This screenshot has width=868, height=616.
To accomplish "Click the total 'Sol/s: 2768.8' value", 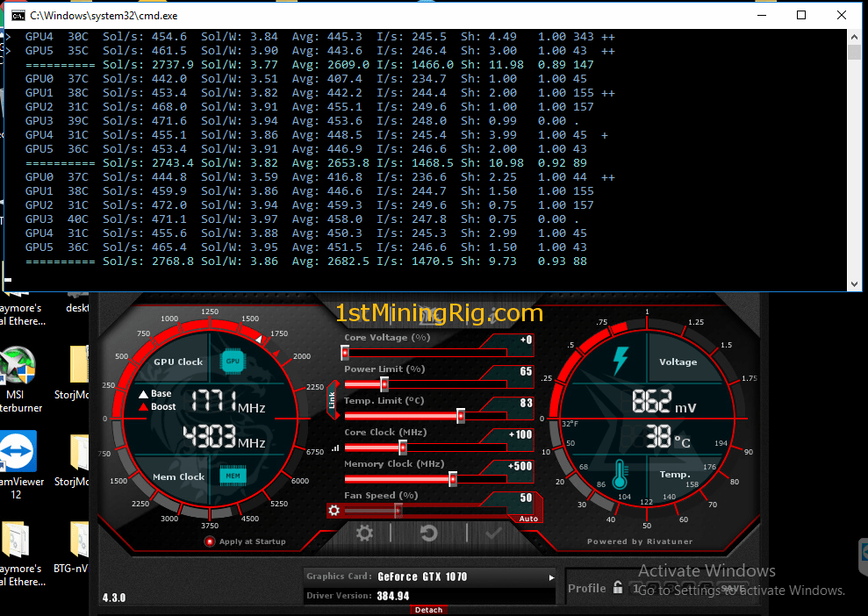I will (147, 261).
